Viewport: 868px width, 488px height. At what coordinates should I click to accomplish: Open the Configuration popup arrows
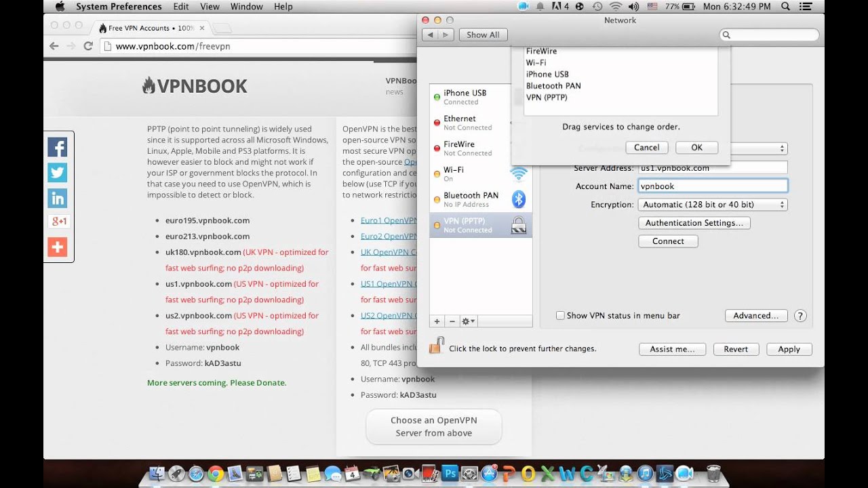[783, 148]
